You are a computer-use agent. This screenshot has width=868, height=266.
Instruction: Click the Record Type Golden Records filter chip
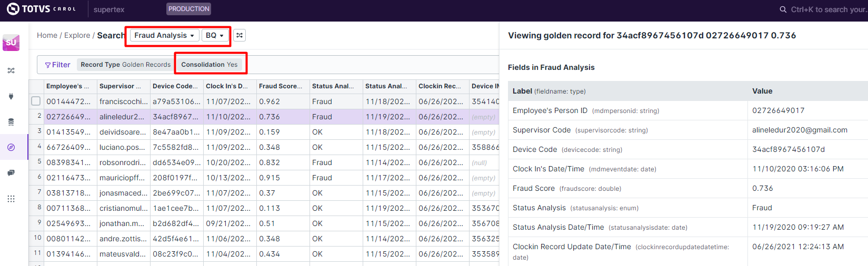pyautogui.click(x=125, y=65)
